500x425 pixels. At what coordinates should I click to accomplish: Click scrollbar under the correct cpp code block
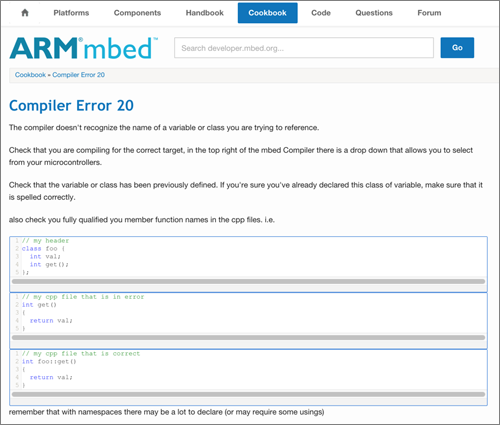248,394
